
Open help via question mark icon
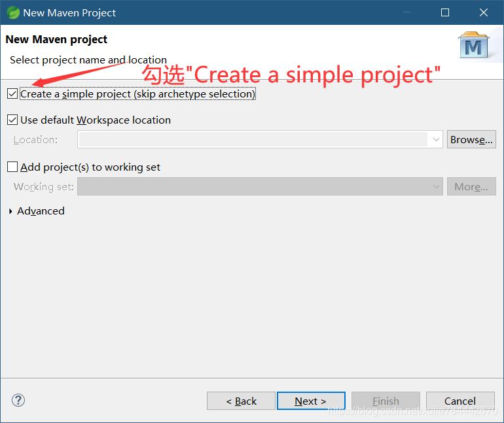[x=18, y=400]
